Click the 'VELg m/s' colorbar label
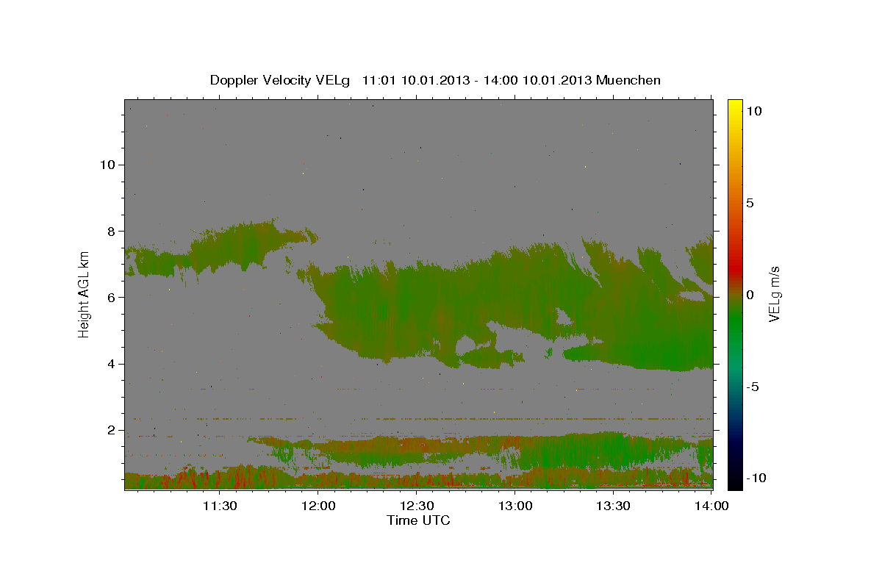 click(x=774, y=294)
